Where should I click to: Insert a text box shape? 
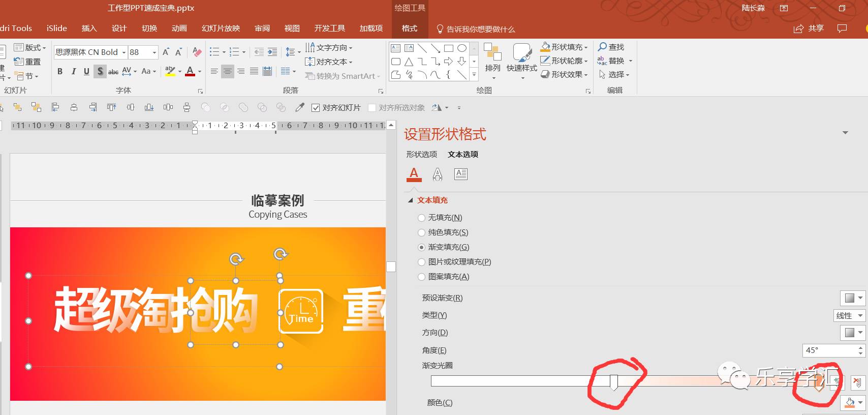[396, 48]
